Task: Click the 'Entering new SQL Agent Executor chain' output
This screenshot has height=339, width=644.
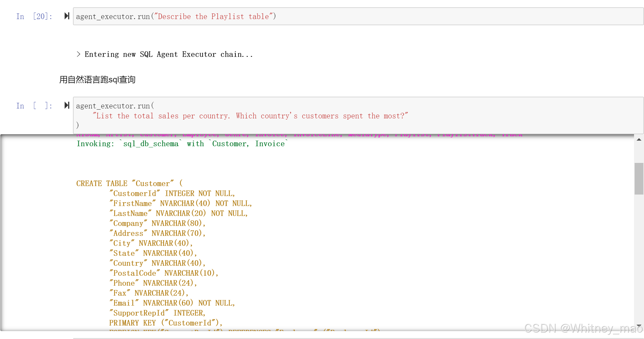Action: [x=165, y=54]
